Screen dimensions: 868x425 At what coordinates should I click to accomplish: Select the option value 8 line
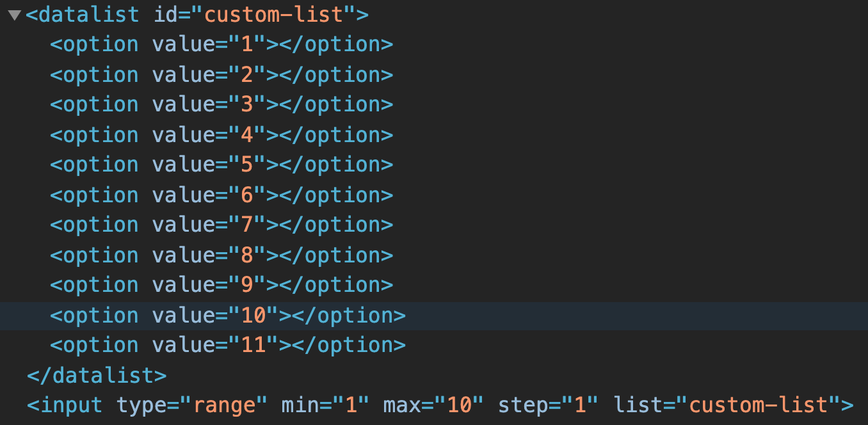click(221, 255)
